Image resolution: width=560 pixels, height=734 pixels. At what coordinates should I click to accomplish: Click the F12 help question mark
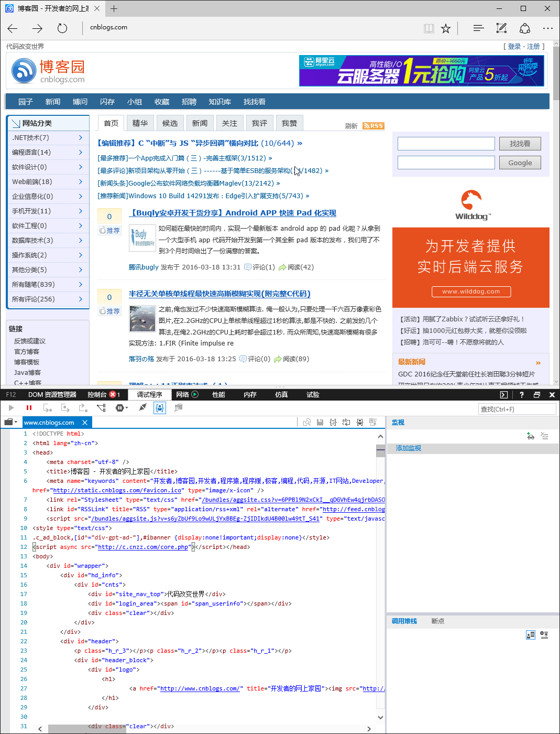pos(521,395)
